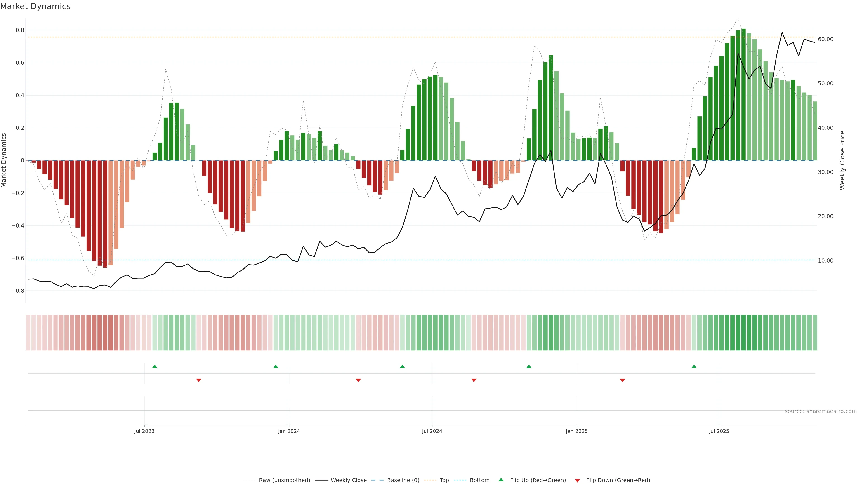Click the first red flip-down triangle marker

pyautogui.click(x=199, y=380)
